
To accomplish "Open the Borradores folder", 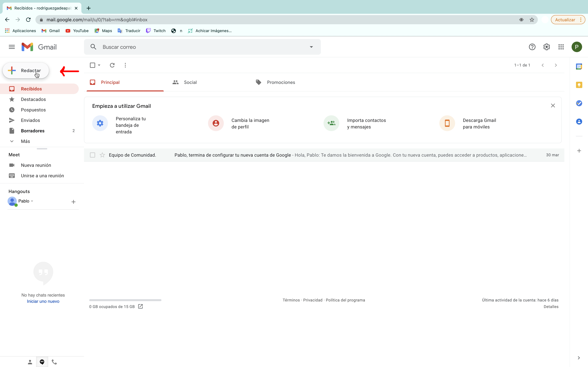I will (x=33, y=131).
